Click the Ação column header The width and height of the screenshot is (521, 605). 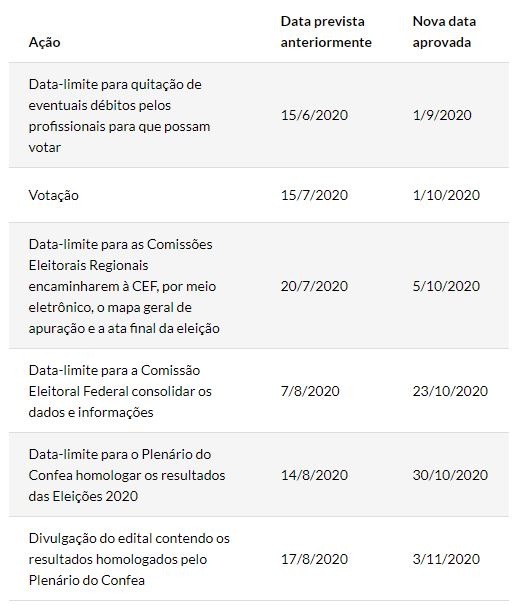click(x=44, y=42)
